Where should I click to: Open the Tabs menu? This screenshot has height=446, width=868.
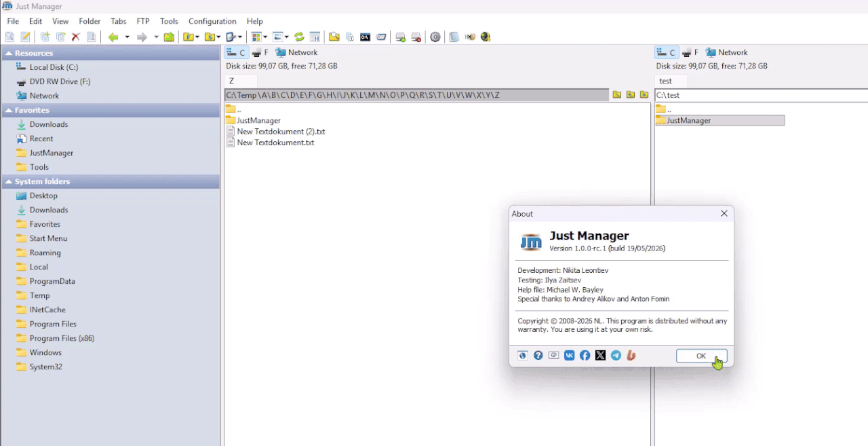coord(119,21)
